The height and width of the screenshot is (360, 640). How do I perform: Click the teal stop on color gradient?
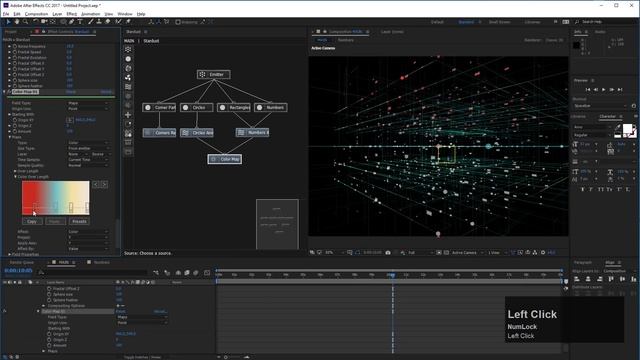click(x=55, y=206)
